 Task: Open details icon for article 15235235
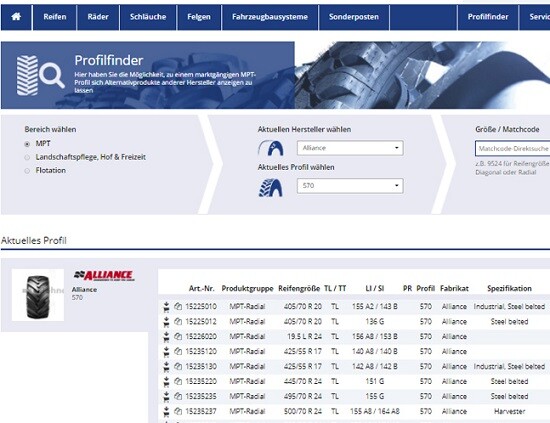(x=178, y=396)
